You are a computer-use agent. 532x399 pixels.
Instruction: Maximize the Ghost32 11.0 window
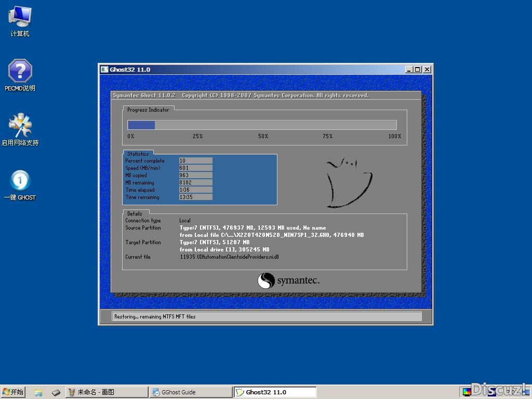pos(418,70)
